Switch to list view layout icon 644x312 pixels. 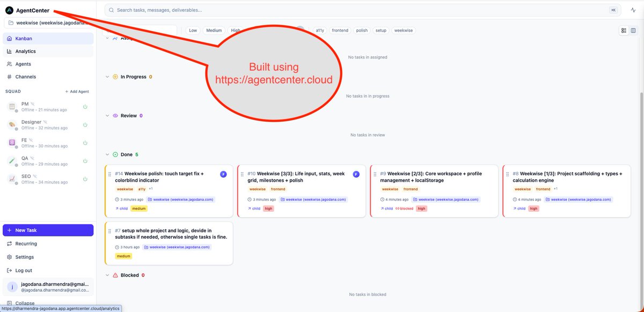(624, 31)
